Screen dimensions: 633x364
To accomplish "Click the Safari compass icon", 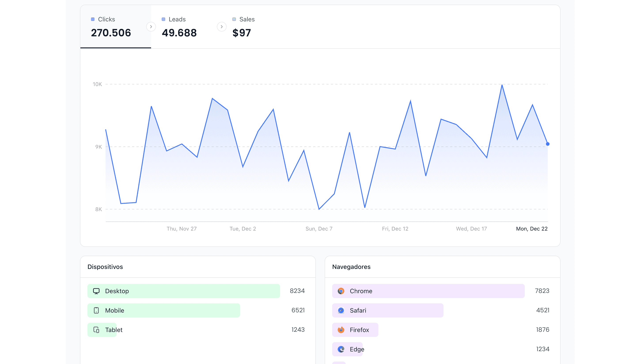I will (x=341, y=310).
